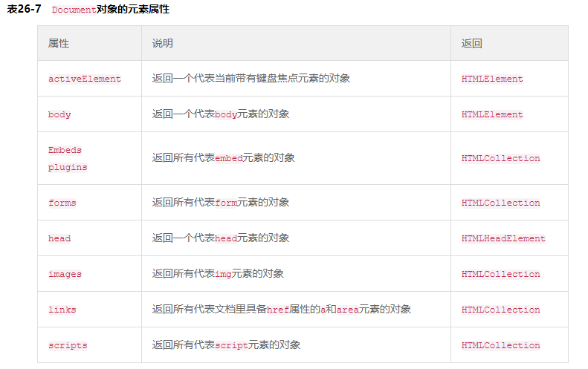Click the Embeds property code text
The image size is (588, 369).
pyautogui.click(x=65, y=150)
